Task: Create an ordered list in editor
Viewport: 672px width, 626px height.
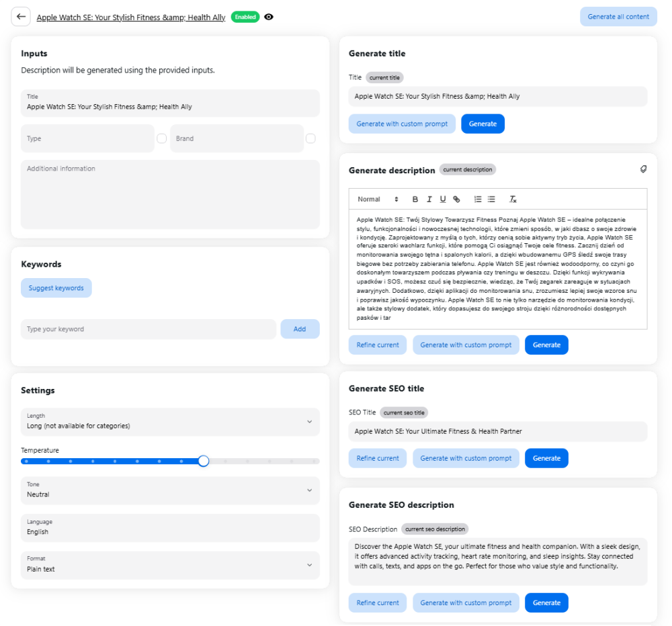Action: pos(478,199)
